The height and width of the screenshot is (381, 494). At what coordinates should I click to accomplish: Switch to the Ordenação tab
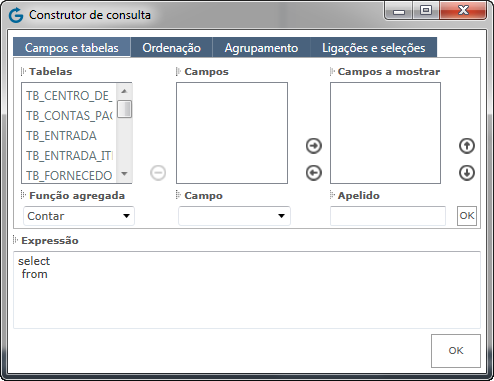coord(171,47)
